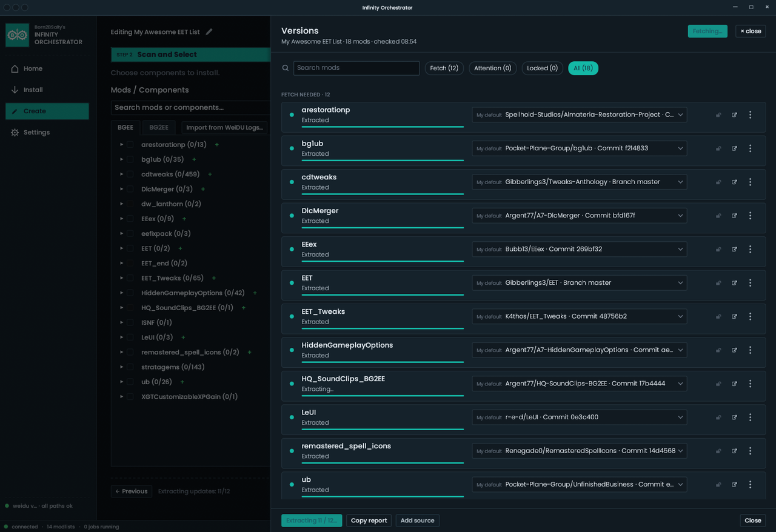Open HQ_SoundClips_BG2EE external source link
This screenshot has width=776, height=532.
coord(734,384)
